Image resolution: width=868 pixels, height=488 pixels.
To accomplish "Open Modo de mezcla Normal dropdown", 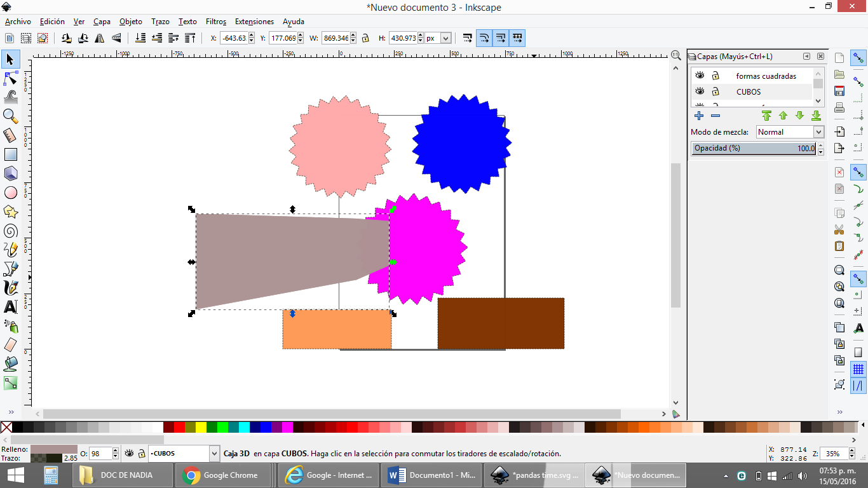I will [790, 132].
